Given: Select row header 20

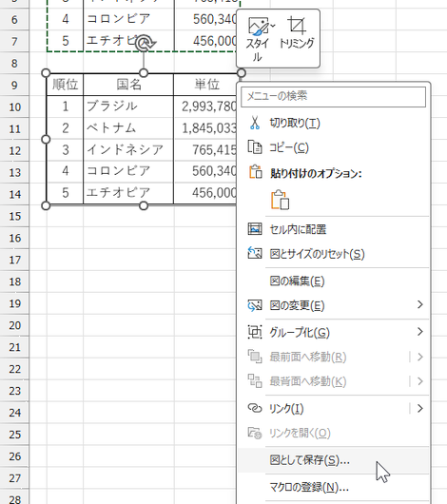Looking at the screenshot, I should pos(14,325).
